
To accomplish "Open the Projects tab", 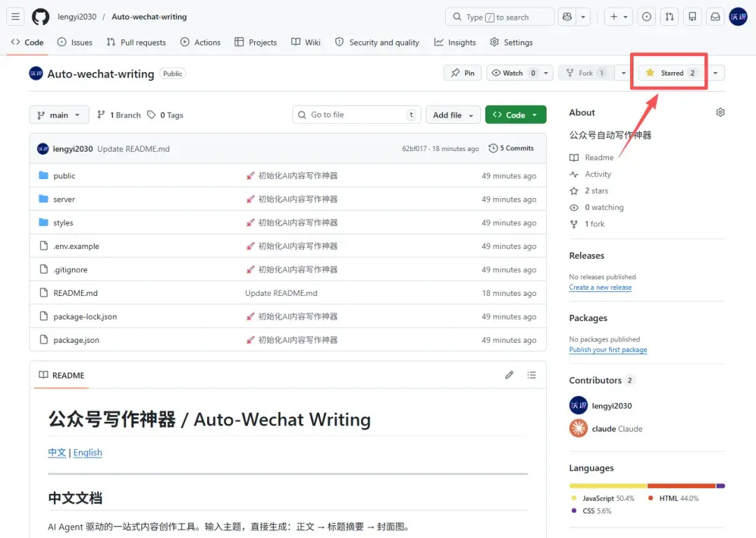I will point(255,43).
